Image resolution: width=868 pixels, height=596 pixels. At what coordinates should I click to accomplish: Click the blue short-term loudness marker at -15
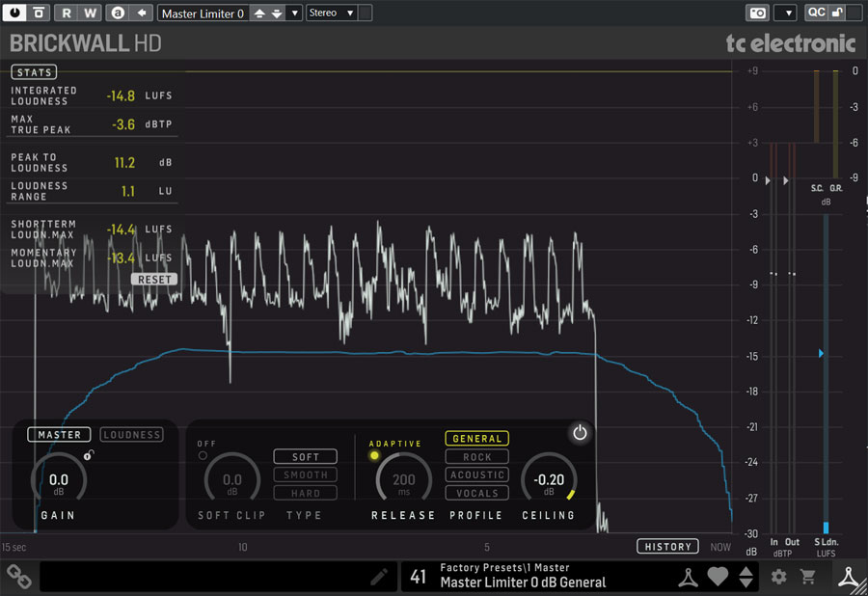tap(821, 353)
